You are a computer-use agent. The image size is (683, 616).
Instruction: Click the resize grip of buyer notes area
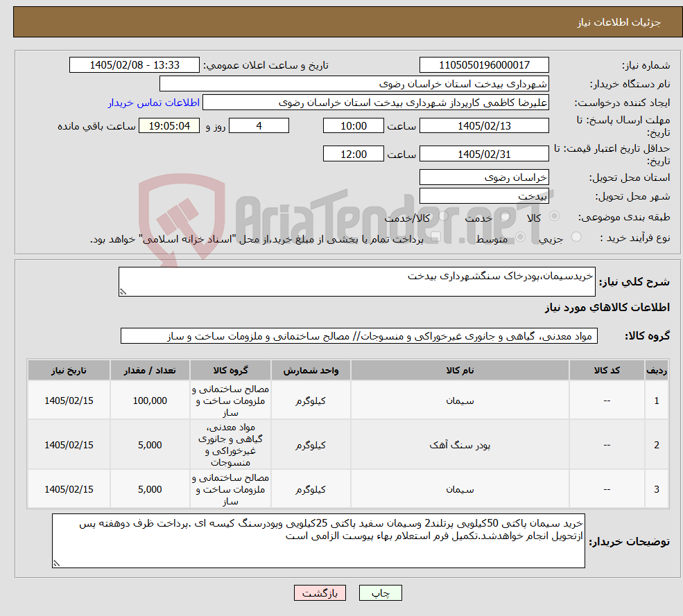point(56,563)
